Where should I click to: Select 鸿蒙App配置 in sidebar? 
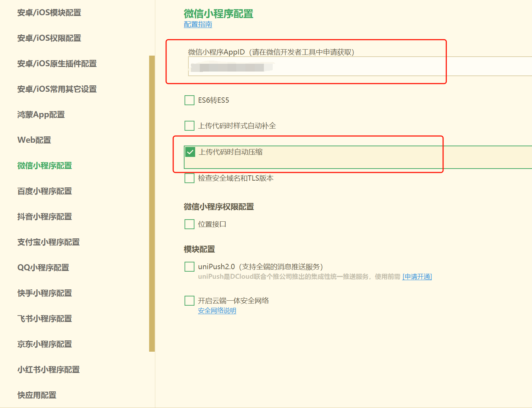41,115
